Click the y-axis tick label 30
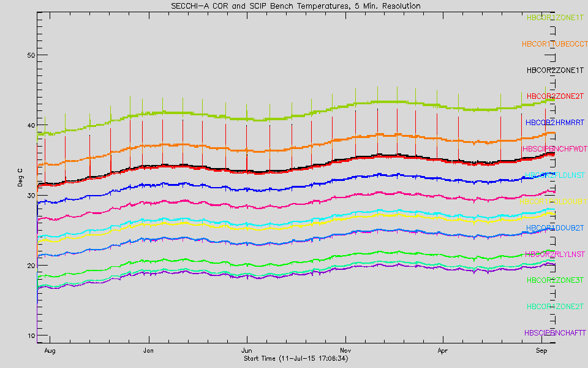This screenshot has height=368, width=588. point(31,196)
